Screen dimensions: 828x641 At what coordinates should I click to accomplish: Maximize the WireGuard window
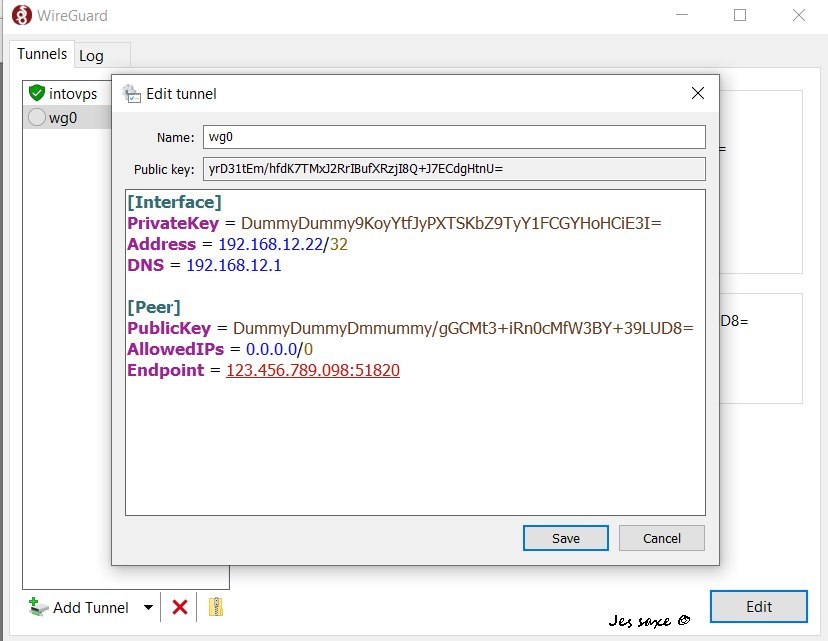[740, 15]
